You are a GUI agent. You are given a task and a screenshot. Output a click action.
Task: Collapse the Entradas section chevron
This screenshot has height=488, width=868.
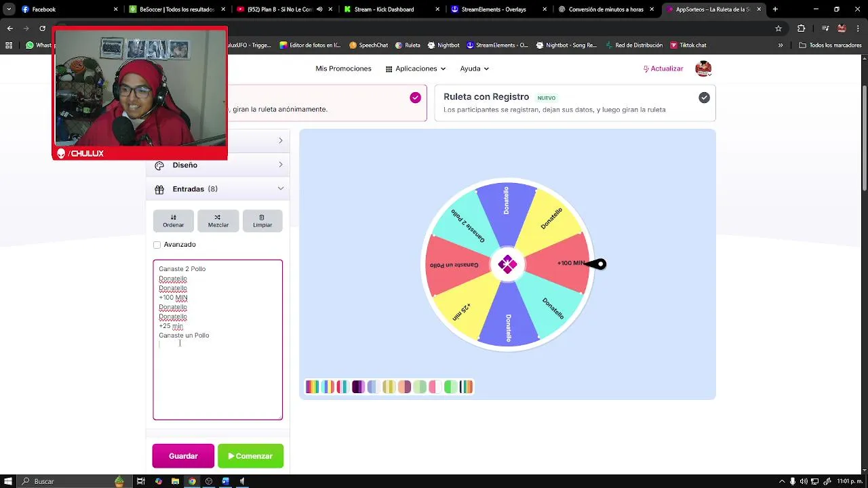[281, 189]
